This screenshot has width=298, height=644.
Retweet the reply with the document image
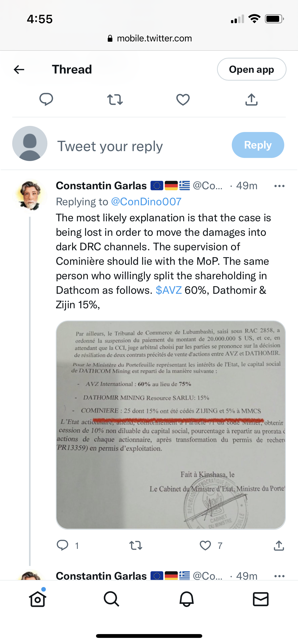pyautogui.click(x=136, y=545)
